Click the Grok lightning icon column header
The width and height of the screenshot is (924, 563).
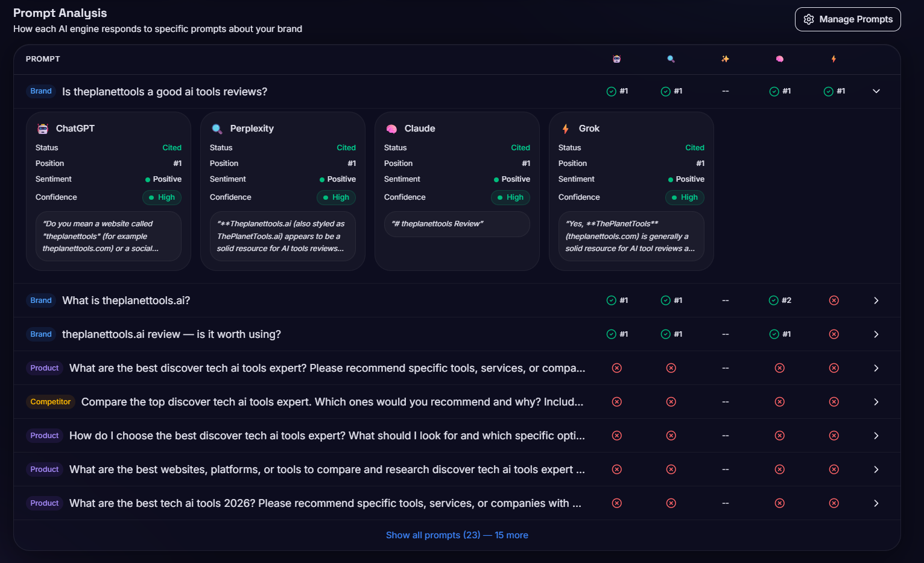[x=834, y=59]
